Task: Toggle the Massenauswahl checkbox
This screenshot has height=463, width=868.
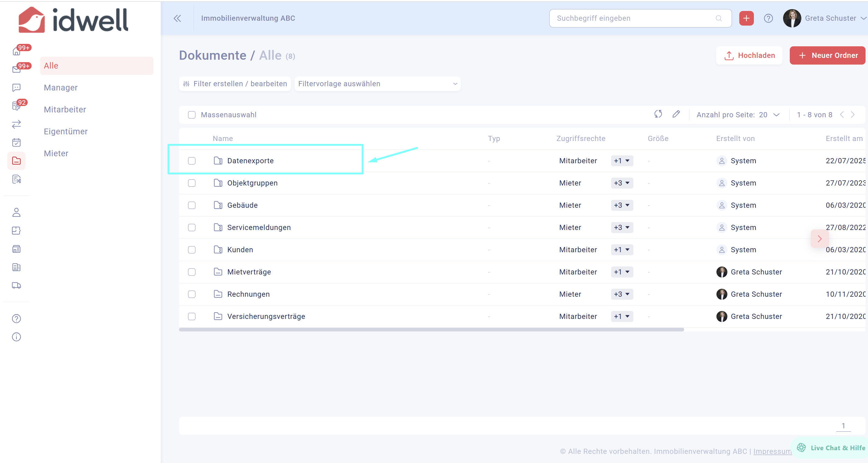Action: tap(192, 115)
